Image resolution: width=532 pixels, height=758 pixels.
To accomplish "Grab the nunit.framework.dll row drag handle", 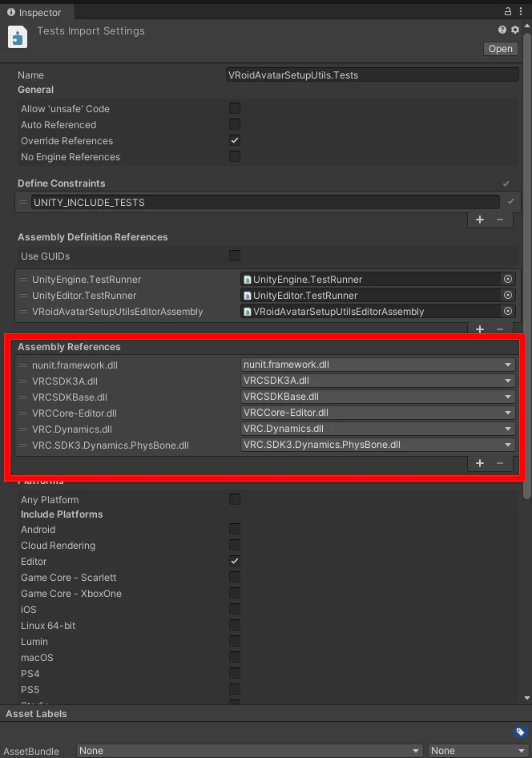I will [x=23, y=365].
